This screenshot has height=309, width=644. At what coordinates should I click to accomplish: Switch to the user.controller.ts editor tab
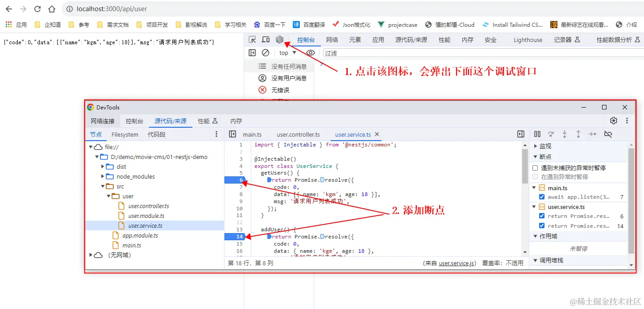pyautogui.click(x=298, y=134)
